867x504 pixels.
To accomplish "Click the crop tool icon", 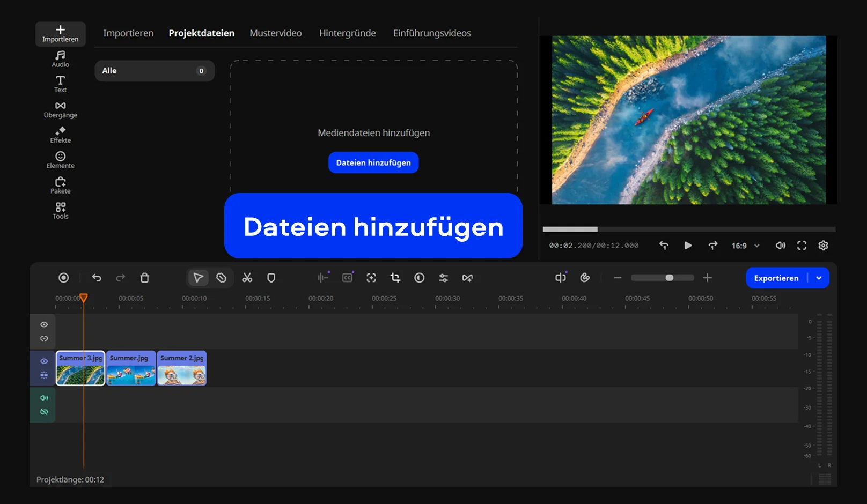I will point(395,278).
